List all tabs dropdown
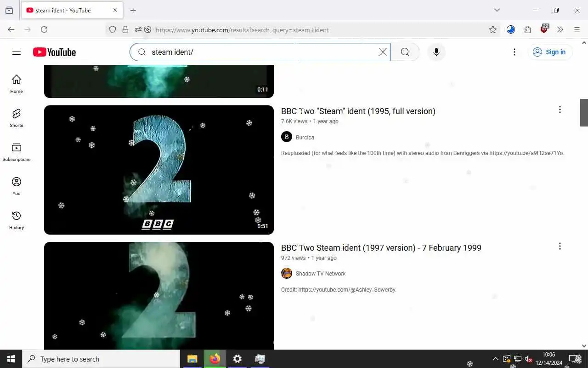The image size is (588, 368). tap(497, 10)
